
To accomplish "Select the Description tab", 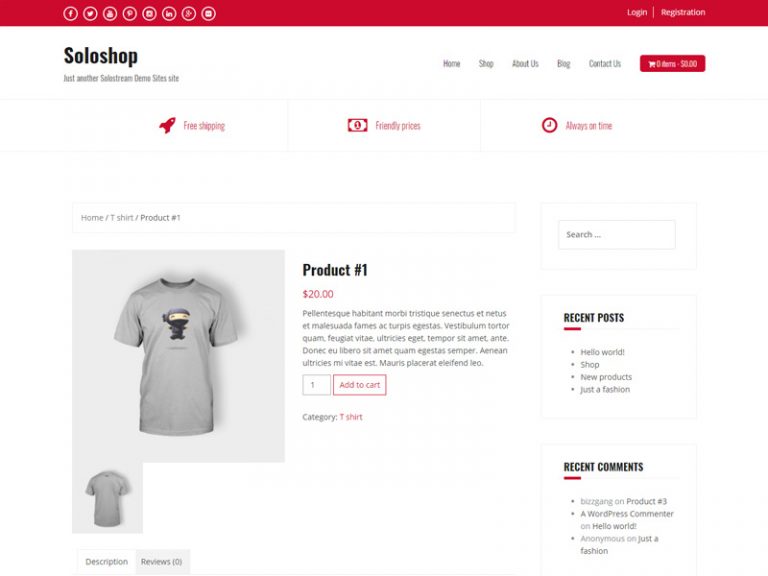I will tap(107, 562).
